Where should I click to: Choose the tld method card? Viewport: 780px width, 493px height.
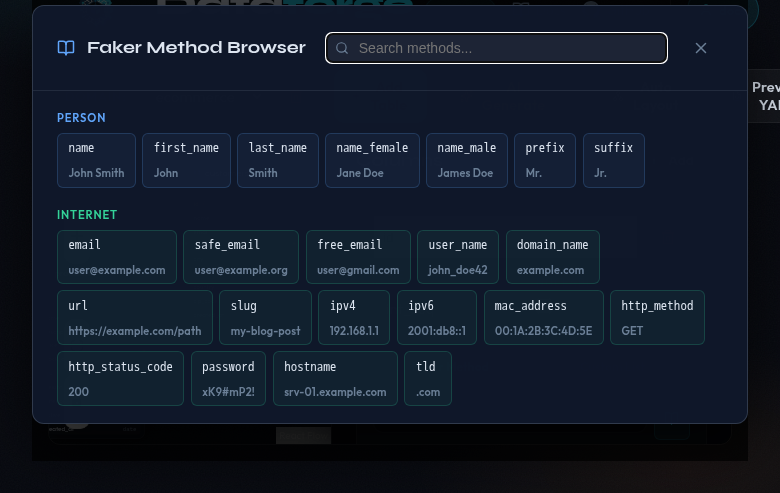(x=428, y=379)
